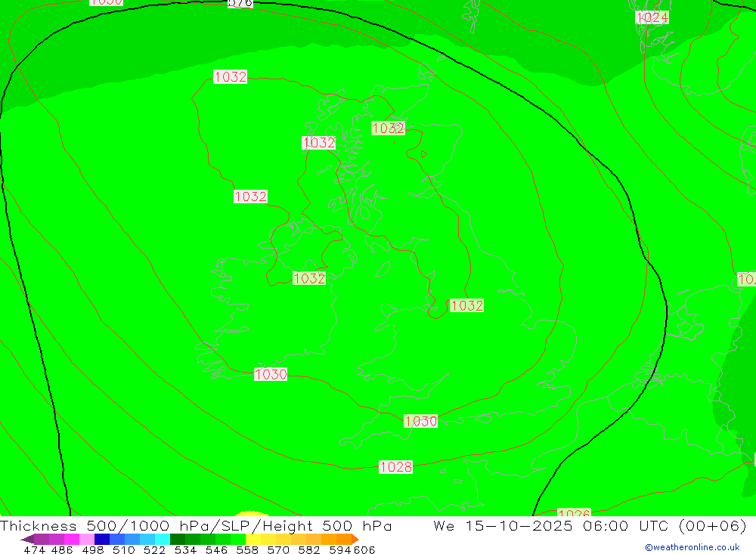
Task: Select the 1030 label off southwest Ireland
Action: 271,374
